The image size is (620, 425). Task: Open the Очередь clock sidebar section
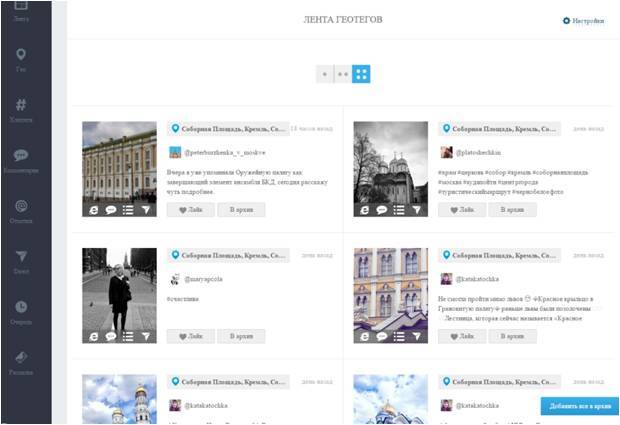tap(21, 311)
